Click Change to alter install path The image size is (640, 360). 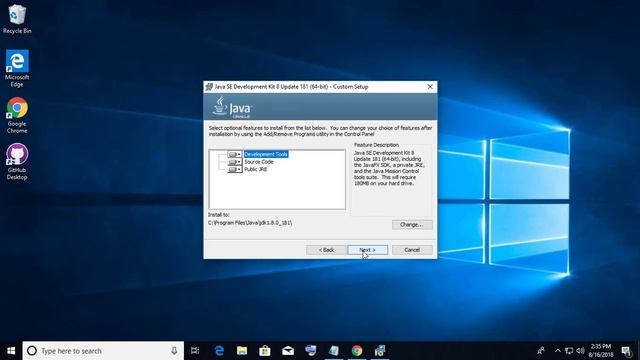click(x=412, y=224)
